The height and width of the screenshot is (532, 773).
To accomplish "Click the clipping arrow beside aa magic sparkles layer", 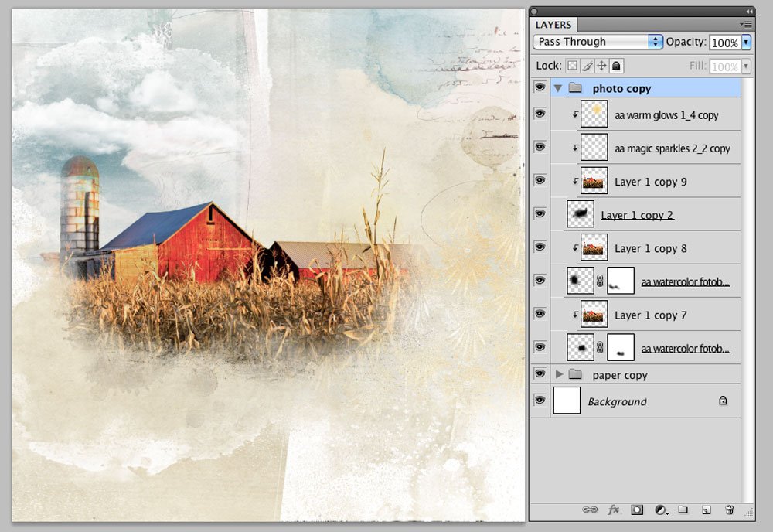I will 575,148.
